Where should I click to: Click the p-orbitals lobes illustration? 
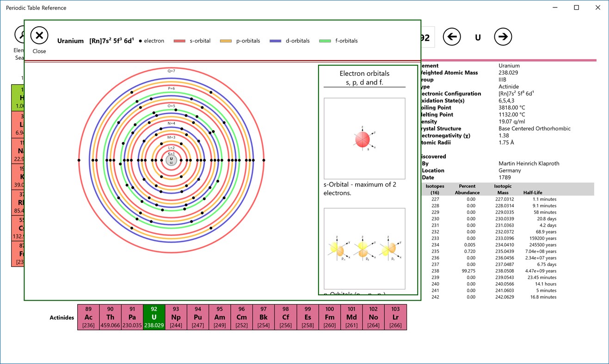tap(364, 249)
